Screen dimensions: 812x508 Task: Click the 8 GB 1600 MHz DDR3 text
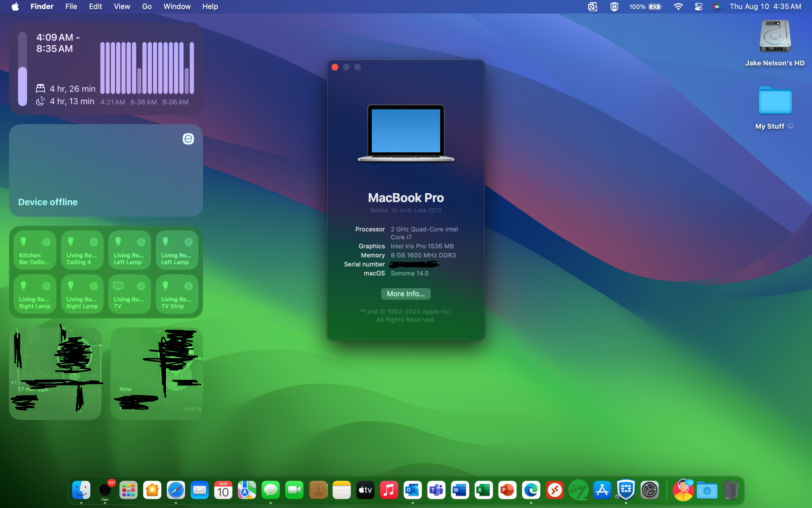(x=423, y=255)
